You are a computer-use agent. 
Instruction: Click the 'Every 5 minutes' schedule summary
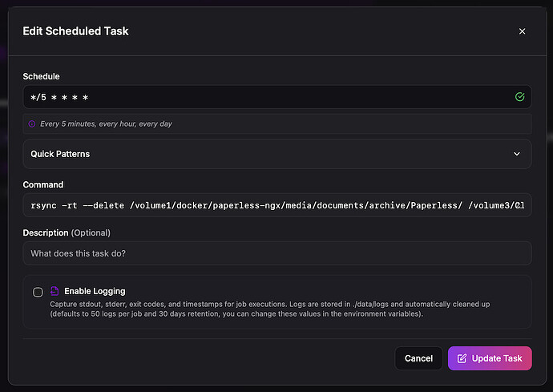[x=106, y=124]
